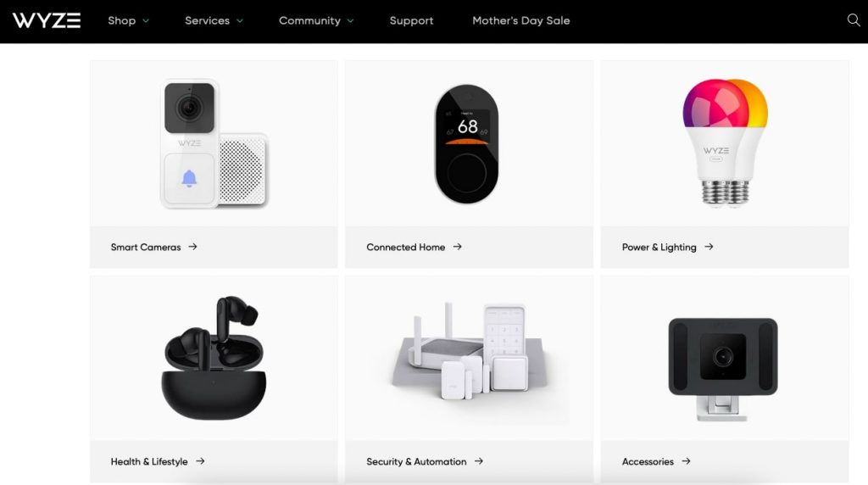Click the arrow next to Smart Cameras

[x=192, y=247]
